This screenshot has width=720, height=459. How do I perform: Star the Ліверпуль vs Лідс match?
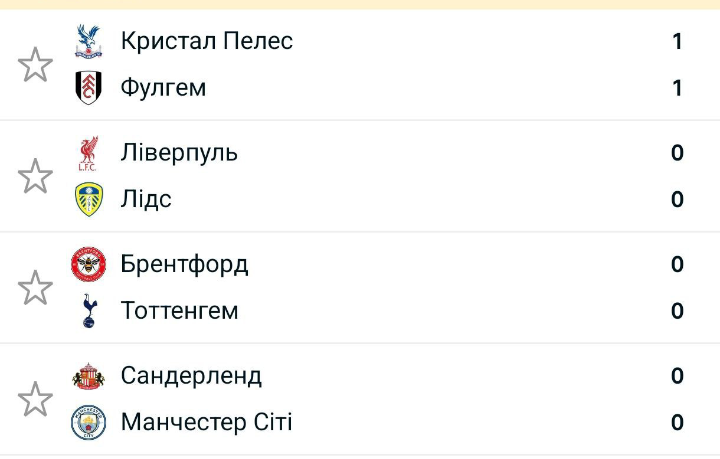click(x=36, y=176)
